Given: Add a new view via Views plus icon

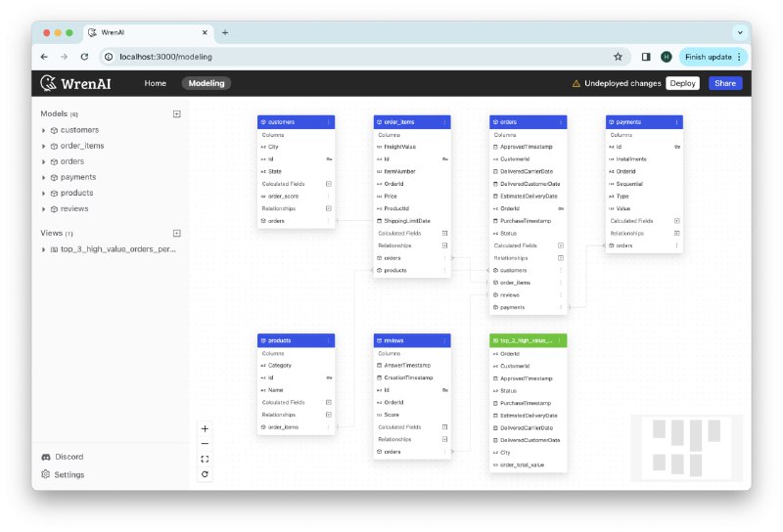Looking at the screenshot, I should tap(177, 233).
